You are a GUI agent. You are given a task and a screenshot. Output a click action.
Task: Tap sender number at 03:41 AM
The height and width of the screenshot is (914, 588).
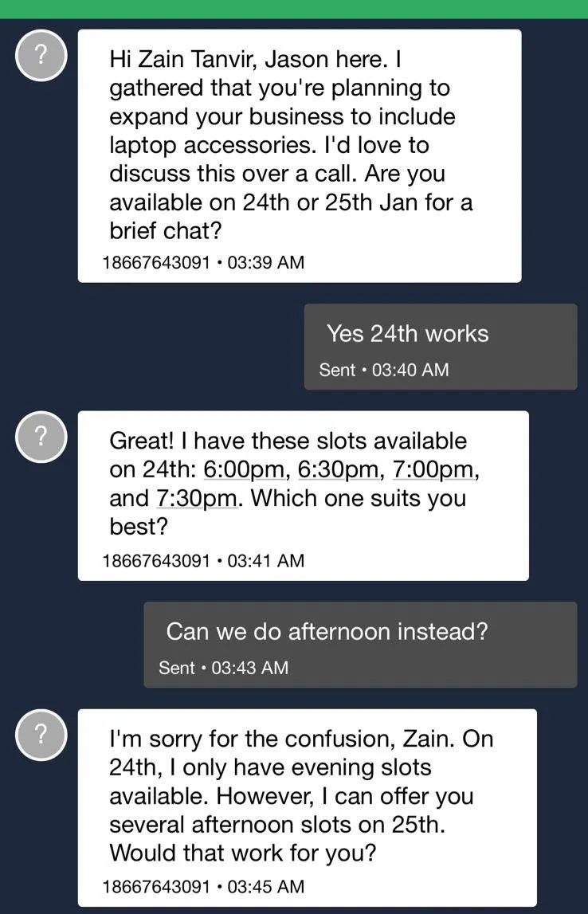coord(155,561)
